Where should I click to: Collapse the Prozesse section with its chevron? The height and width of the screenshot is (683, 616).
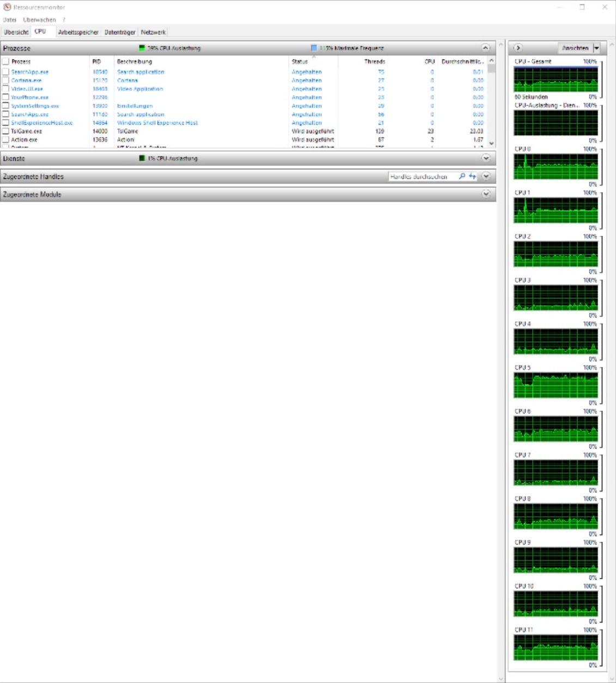[486, 48]
